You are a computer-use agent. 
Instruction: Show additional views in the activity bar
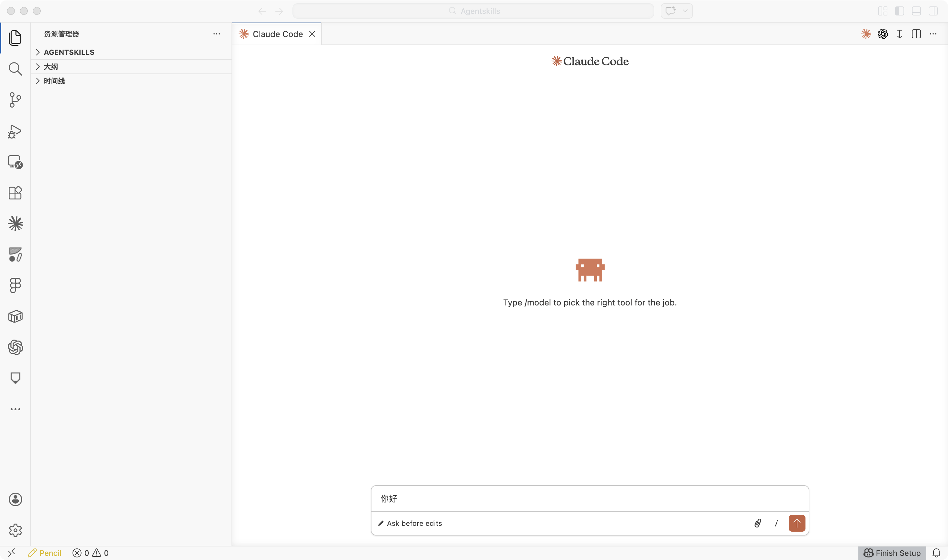pyautogui.click(x=15, y=409)
